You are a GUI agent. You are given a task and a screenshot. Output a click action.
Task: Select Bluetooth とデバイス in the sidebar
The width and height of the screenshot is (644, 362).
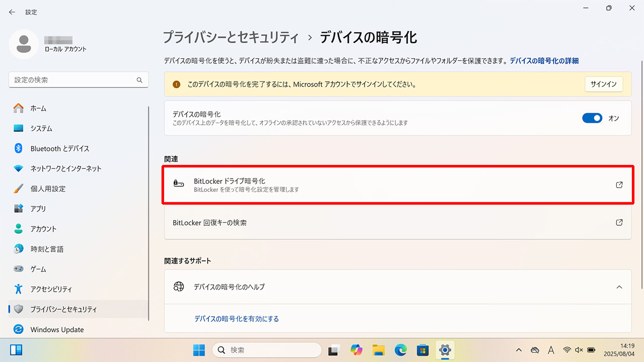click(x=78, y=148)
